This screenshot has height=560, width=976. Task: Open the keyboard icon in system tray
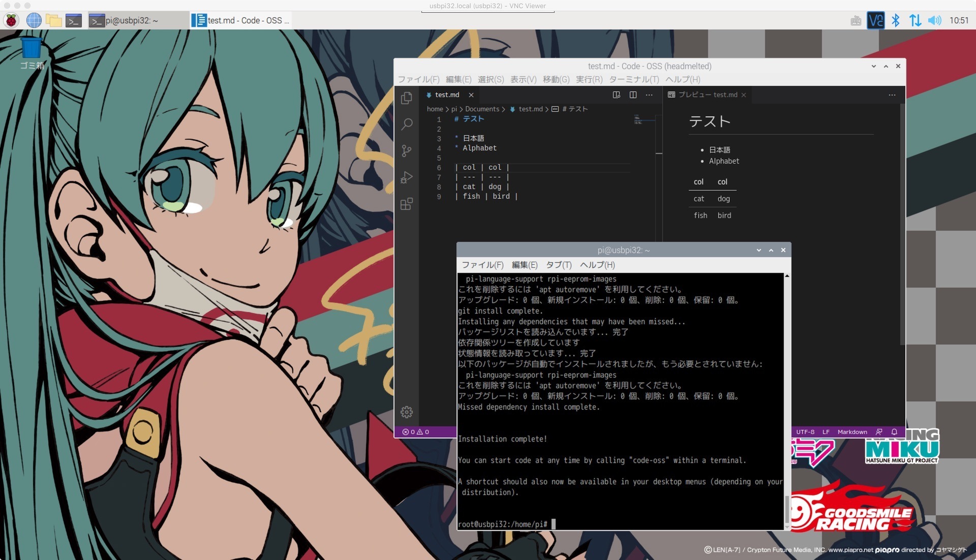point(856,21)
